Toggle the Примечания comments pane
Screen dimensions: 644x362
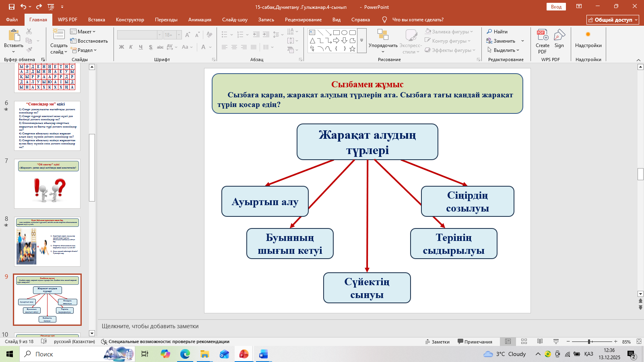(475, 341)
